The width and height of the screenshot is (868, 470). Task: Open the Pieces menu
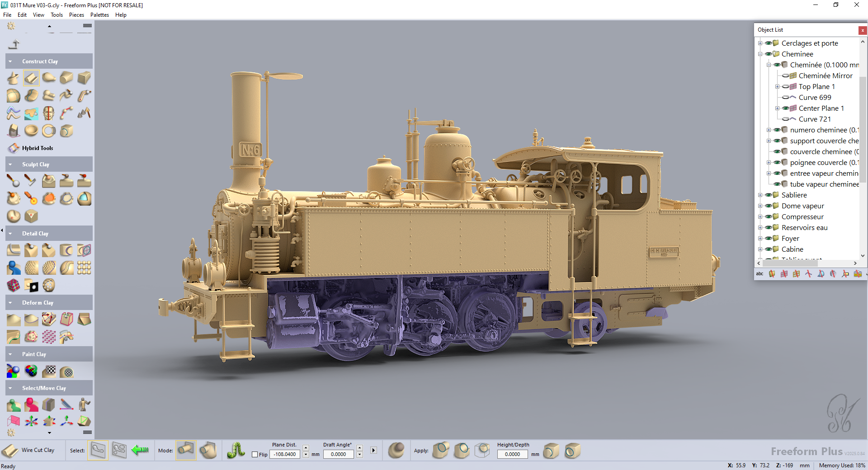click(76, 15)
